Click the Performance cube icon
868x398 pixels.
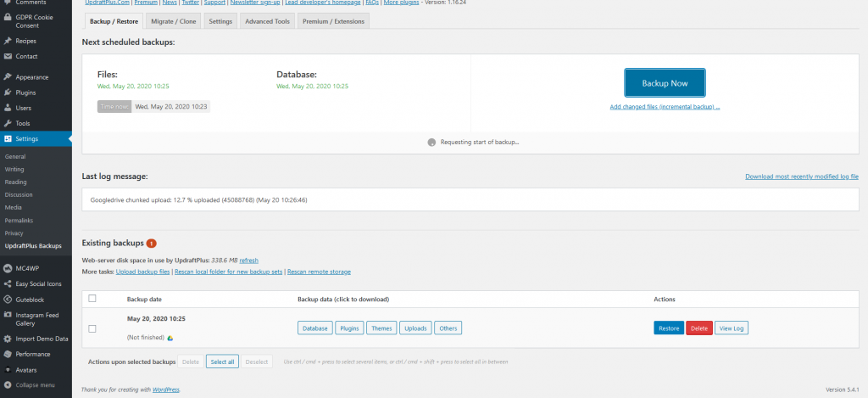pyautogui.click(x=8, y=354)
